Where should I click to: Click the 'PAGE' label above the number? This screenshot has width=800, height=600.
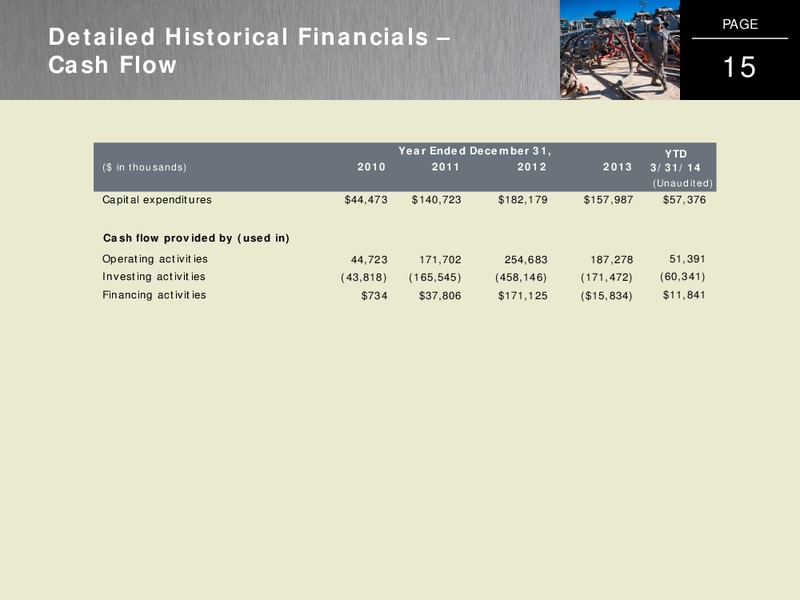pos(740,24)
